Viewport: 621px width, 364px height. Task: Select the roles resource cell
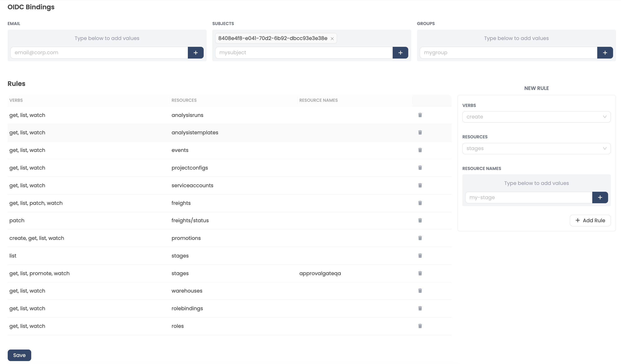[x=177, y=326]
